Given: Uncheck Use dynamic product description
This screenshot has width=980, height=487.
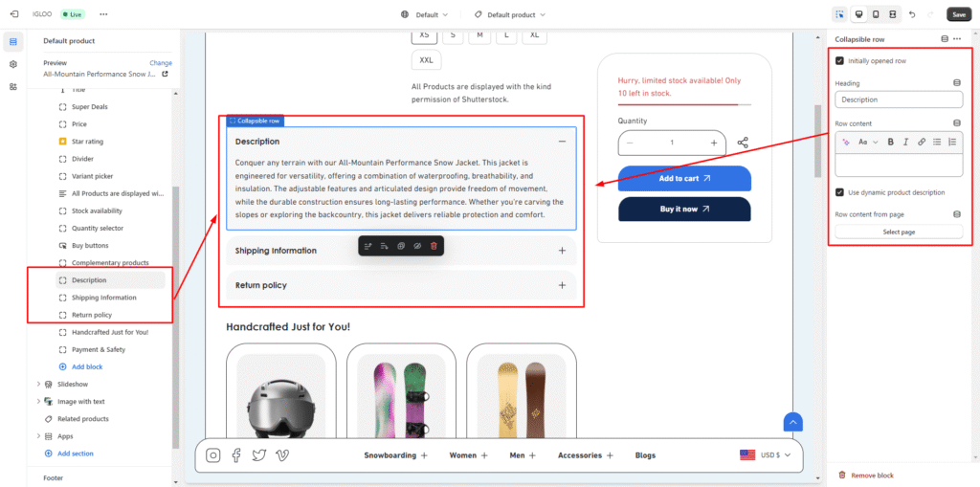Looking at the screenshot, I should pos(840,192).
